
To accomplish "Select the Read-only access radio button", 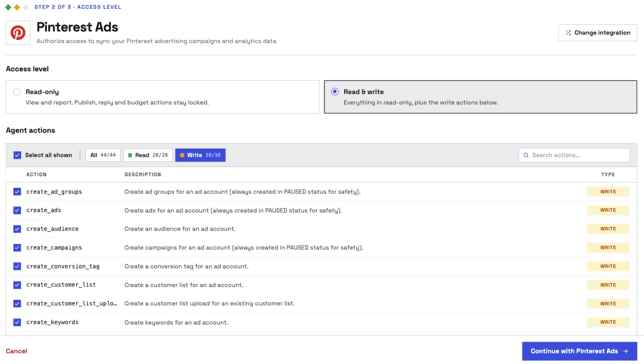I will 17,92.
